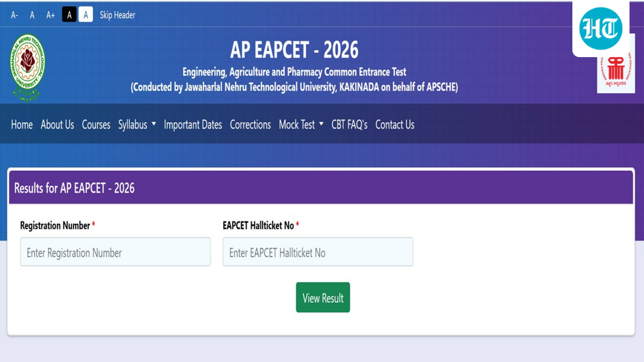Open the Courses page
The width and height of the screenshot is (644, 362).
pyautogui.click(x=96, y=125)
